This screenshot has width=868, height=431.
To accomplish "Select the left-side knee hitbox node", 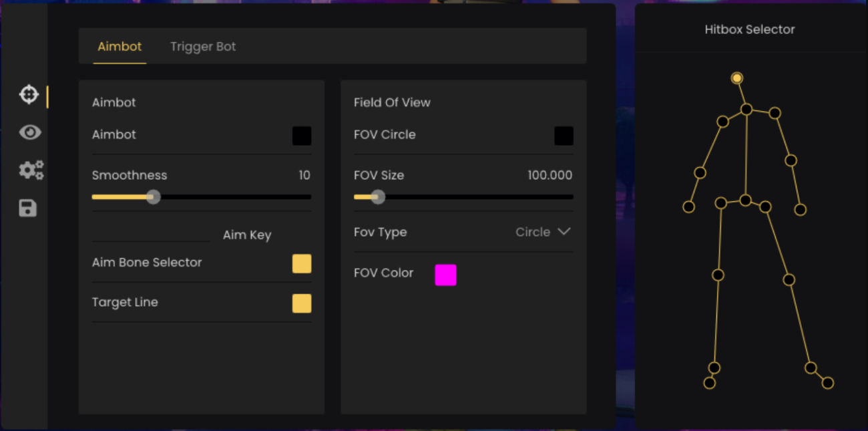I will pyautogui.click(x=718, y=275).
